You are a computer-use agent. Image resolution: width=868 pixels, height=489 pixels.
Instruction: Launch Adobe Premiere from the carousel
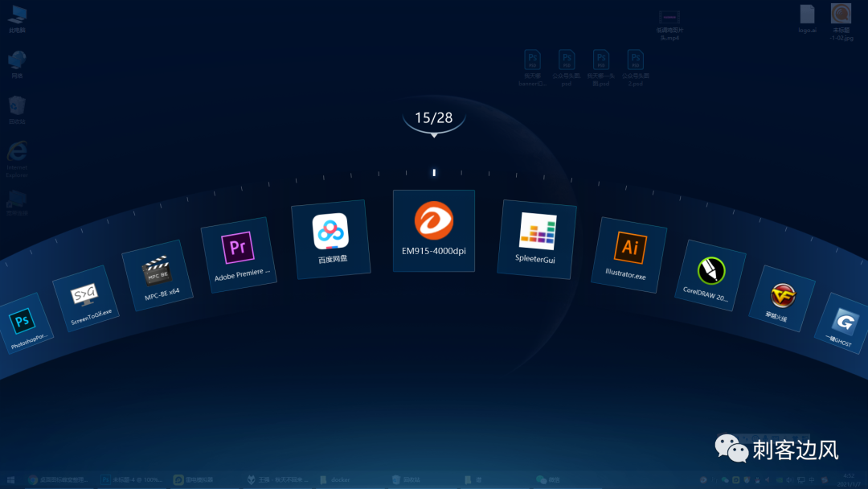[240, 255]
